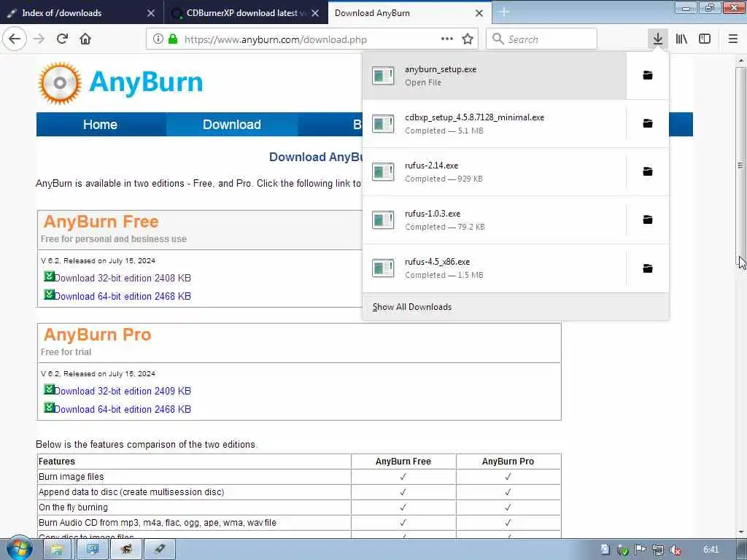
Task: Open the Download navigation menu item
Action: tap(231, 124)
